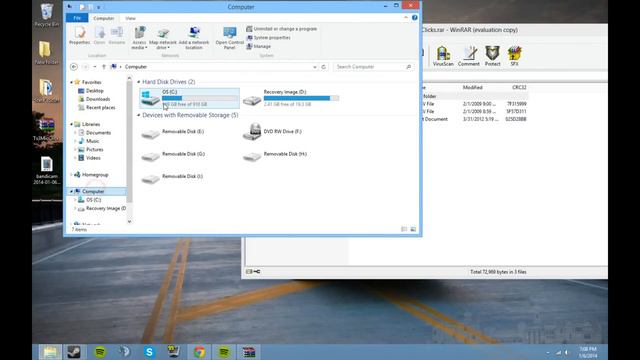This screenshot has width=640, height=360.
Task: Select Removable Disk (E:)
Action: (x=173, y=133)
